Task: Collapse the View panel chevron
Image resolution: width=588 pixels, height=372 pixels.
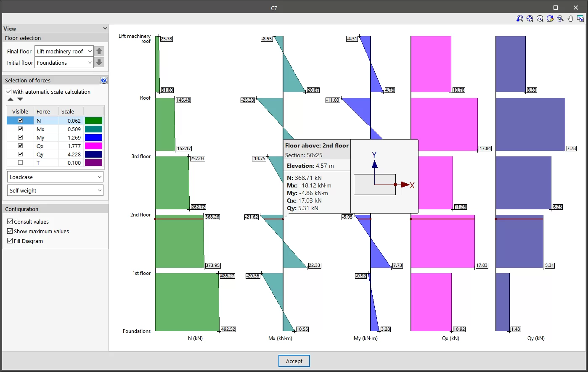Action: (x=105, y=29)
